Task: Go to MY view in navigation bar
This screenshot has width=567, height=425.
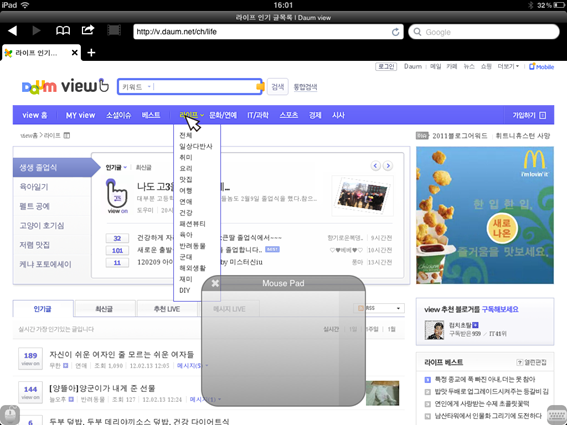Action: point(80,115)
